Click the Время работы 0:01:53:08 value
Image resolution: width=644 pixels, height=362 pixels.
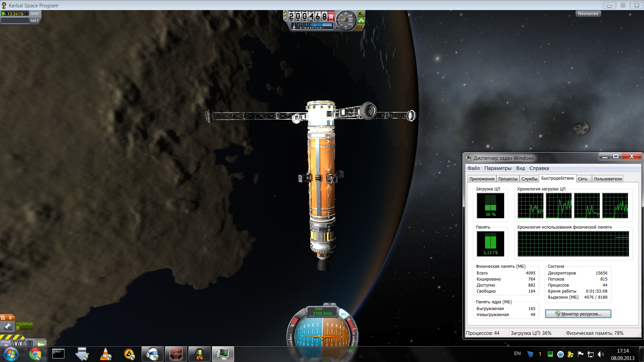point(597,291)
